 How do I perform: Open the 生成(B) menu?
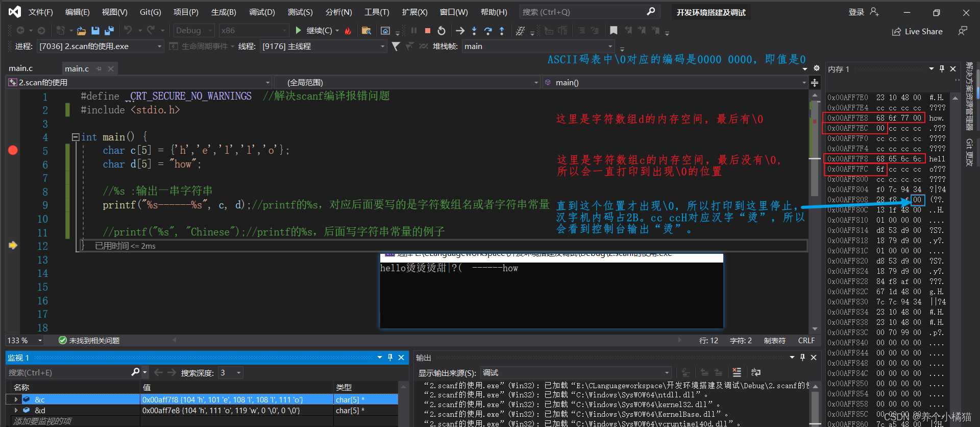pos(224,12)
